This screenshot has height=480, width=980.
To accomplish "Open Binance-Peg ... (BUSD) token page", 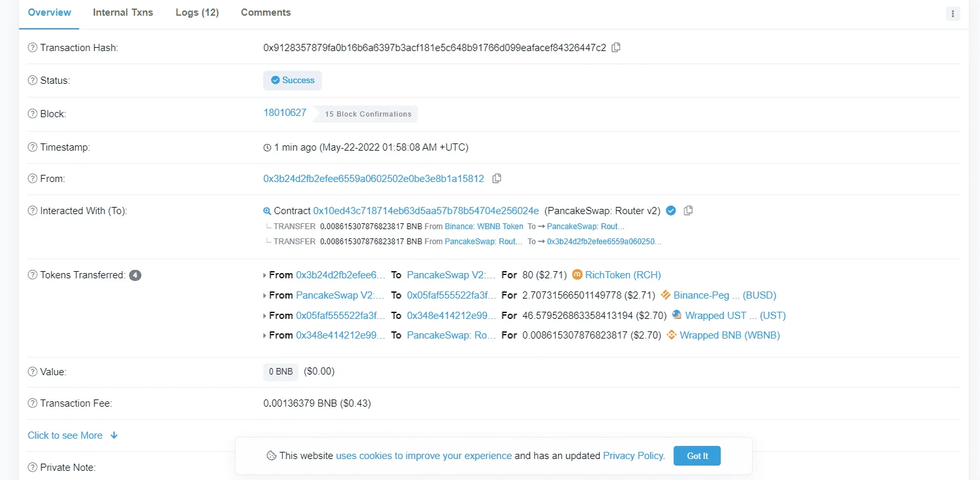I will (725, 295).
